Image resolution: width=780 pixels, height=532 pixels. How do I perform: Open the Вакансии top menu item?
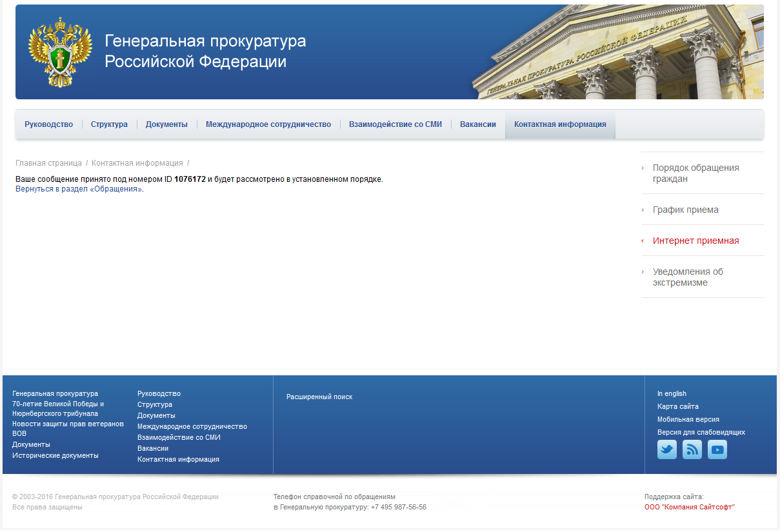click(478, 124)
